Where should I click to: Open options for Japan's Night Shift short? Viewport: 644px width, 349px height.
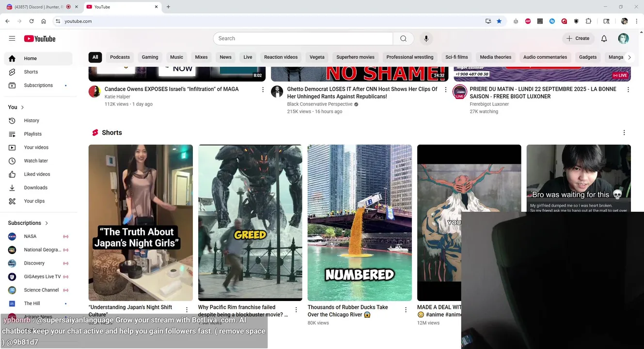coord(187,310)
